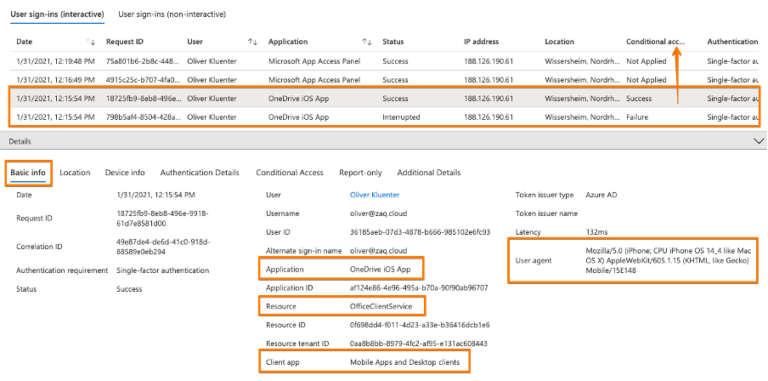The height and width of the screenshot is (381, 768).
Task: Click Resource ID value 0f698dd4-f011
Action: coord(420,325)
